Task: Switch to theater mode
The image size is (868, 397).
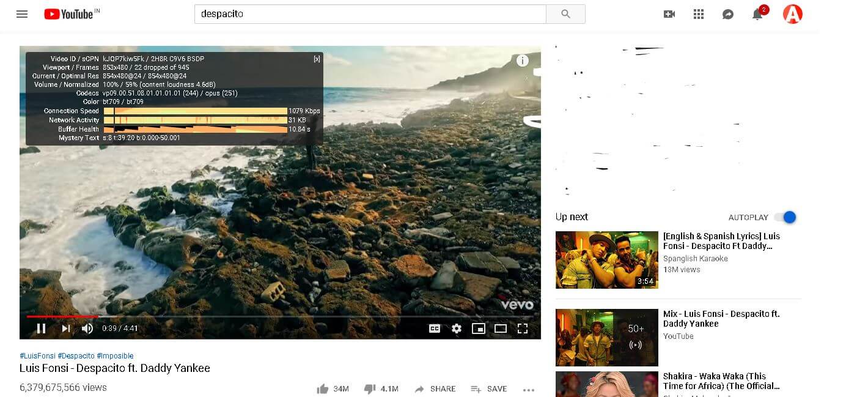Action: click(501, 328)
